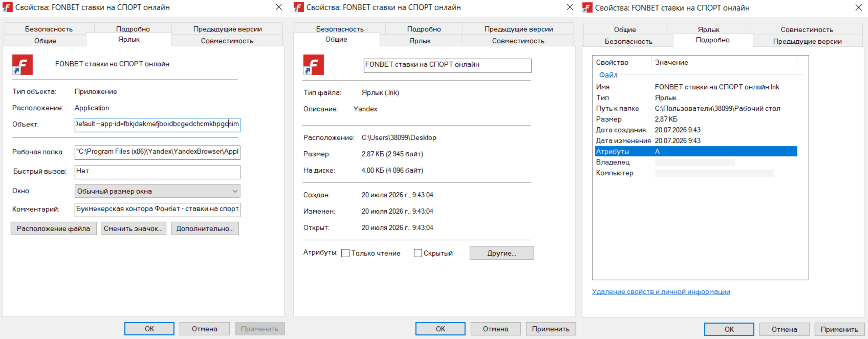Select the Имя row in the details list
The height and width of the screenshot is (339, 868).
(696, 87)
